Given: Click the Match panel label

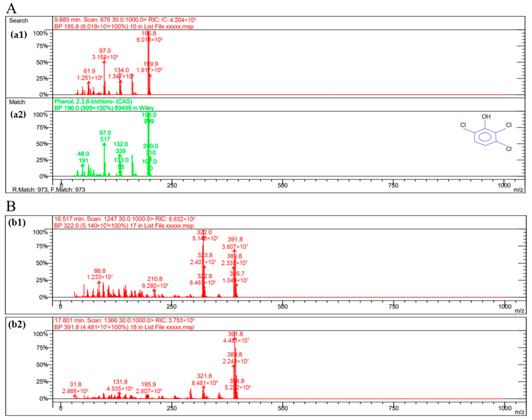Looking at the screenshot, I should pyautogui.click(x=17, y=102).
